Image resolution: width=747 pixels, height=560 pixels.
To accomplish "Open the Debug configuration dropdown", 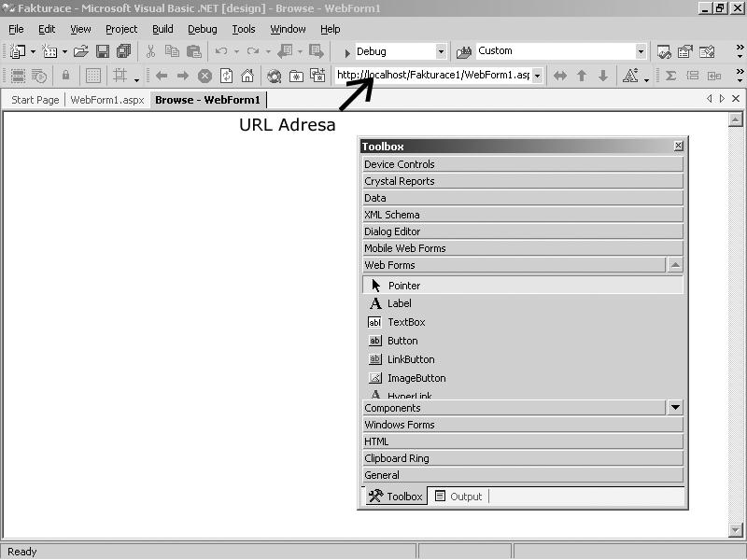I will (441, 51).
